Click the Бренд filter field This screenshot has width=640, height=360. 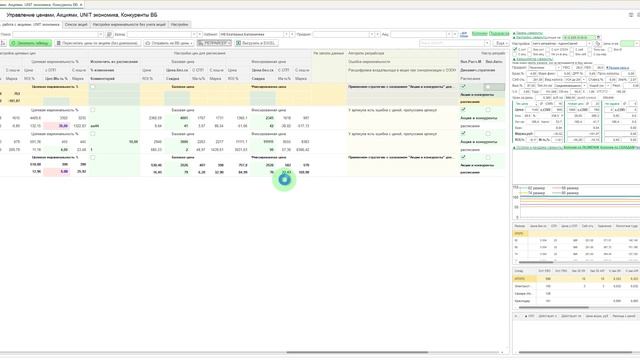point(159,35)
